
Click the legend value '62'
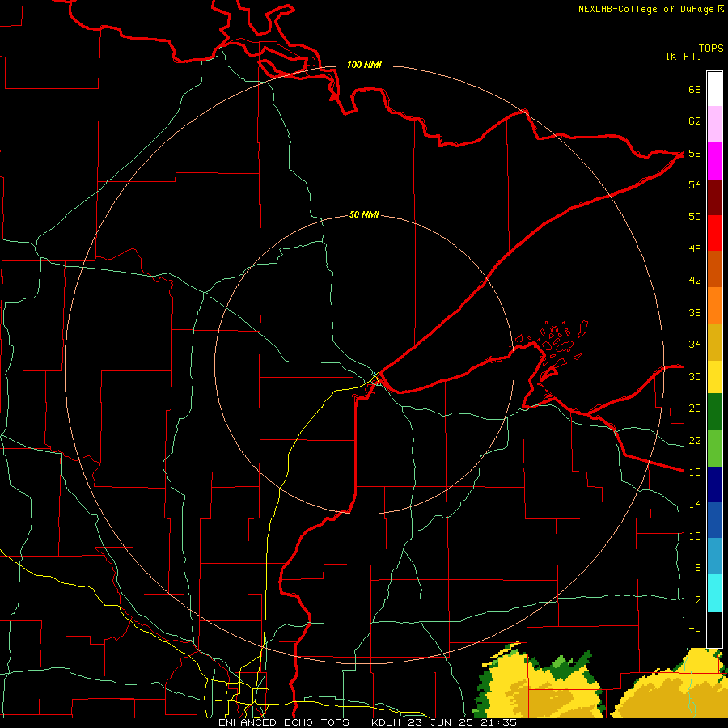(x=695, y=121)
